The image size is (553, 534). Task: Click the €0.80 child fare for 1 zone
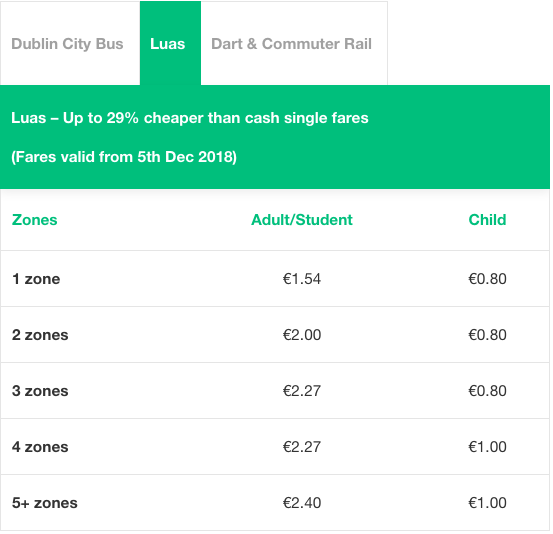coord(487,279)
